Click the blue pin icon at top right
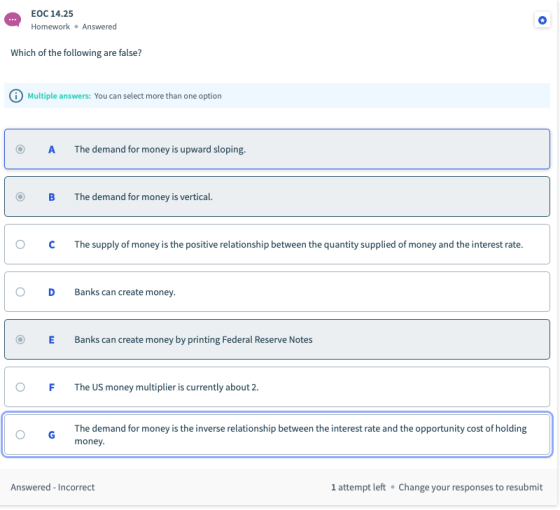This screenshot has height=510, width=560. [542, 20]
